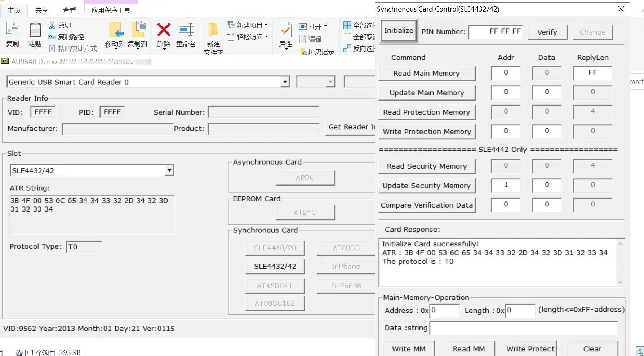
Task: Click the Read Main Memory command
Action: (427, 73)
